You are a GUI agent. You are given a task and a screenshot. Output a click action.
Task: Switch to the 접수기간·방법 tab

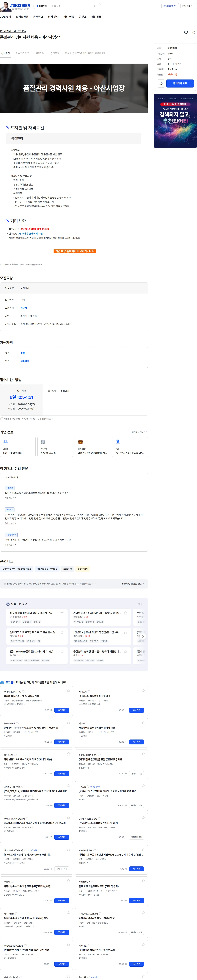tap(22, 53)
